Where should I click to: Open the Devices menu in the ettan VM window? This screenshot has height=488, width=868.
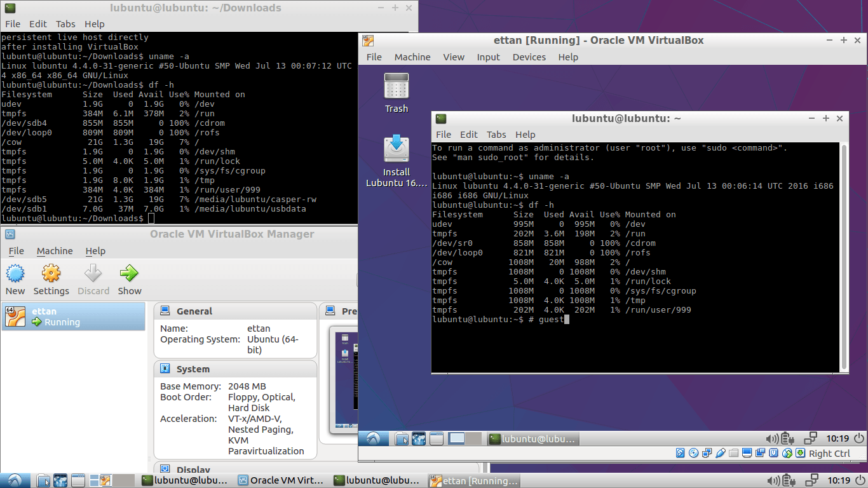pyautogui.click(x=529, y=57)
